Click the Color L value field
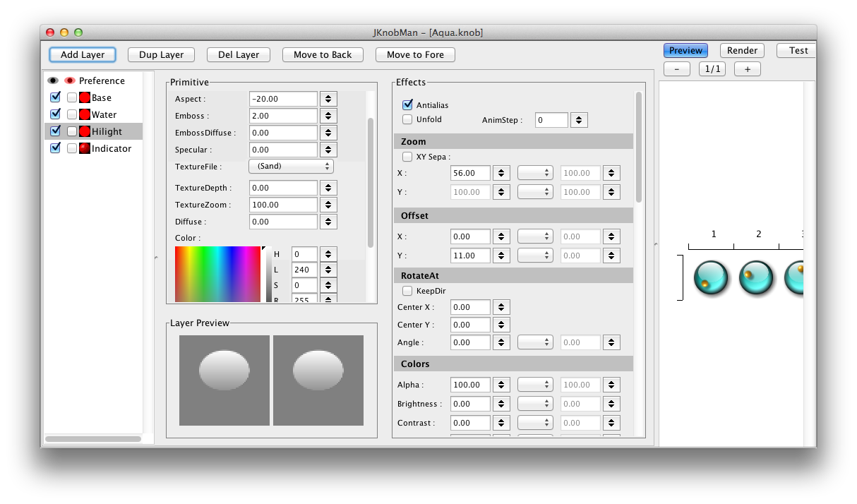857x504 pixels. tap(304, 270)
